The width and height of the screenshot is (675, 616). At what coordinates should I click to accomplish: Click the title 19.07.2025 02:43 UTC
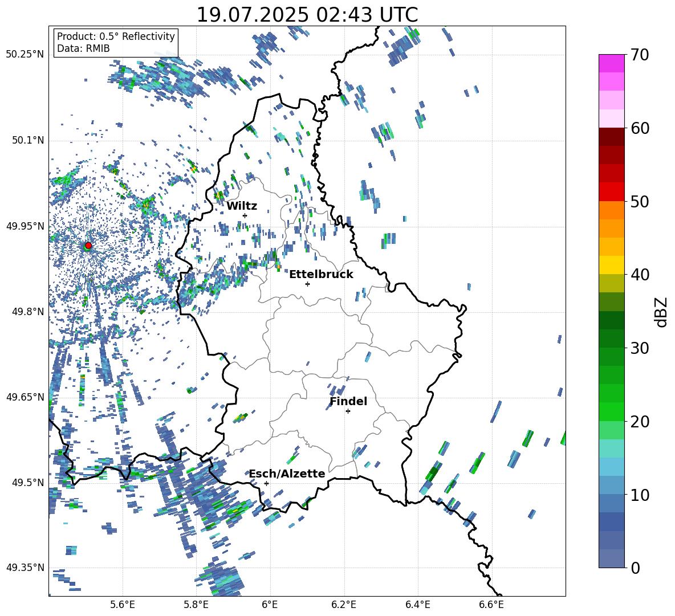[x=307, y=15]
